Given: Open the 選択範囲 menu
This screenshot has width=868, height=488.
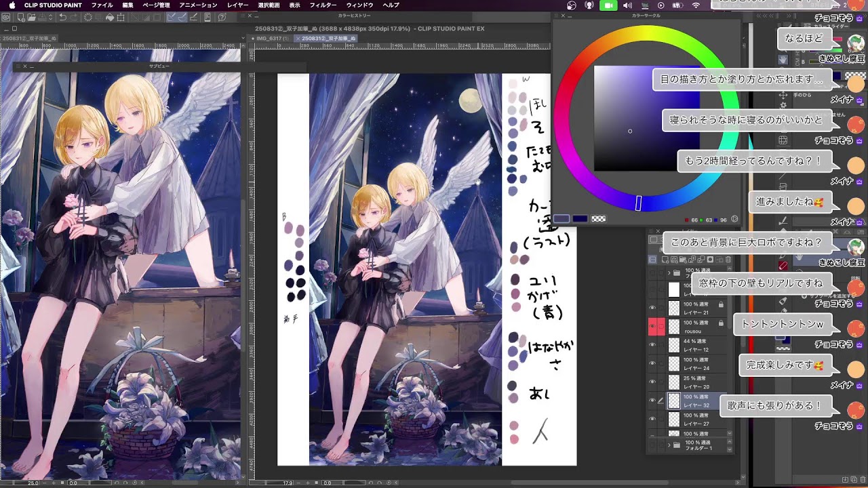Looking at the screenshot, I should [269, 5].
